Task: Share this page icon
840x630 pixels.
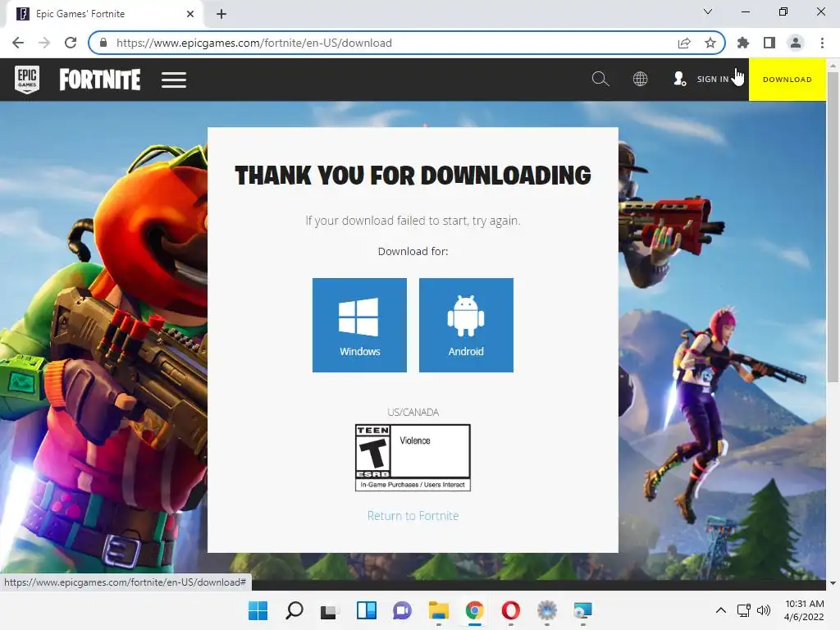Action: point(684,43)
